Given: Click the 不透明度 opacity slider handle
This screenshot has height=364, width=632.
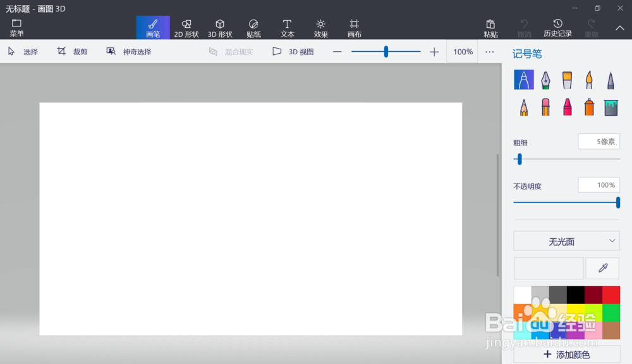Looking at the screenshot, I should point(618,202).
